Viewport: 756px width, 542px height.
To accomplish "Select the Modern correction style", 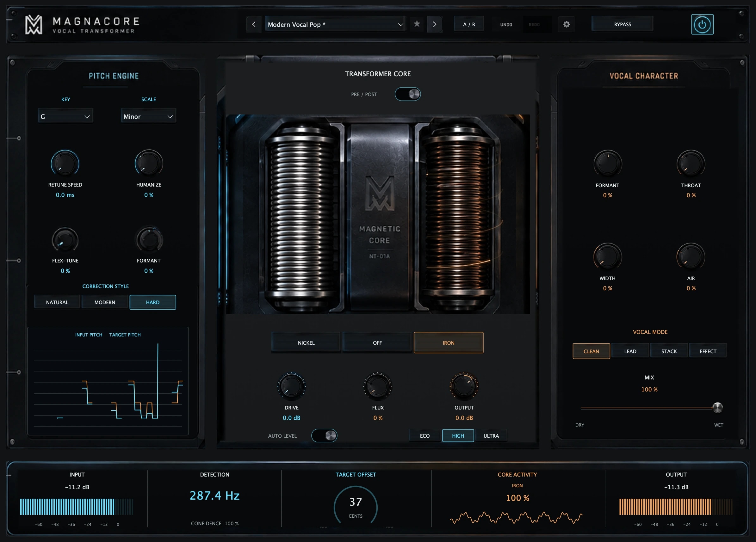I will click(x=105, y=302).
